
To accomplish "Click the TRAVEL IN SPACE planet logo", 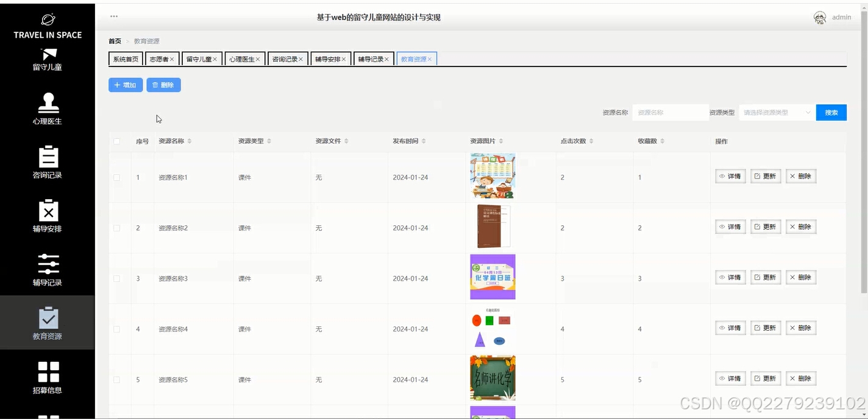I will 48,19.
